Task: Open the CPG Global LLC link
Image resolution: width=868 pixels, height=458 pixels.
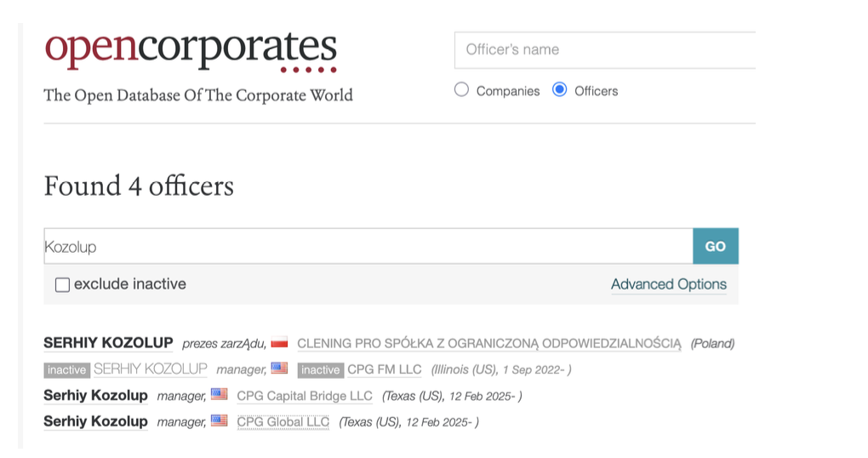Action: (283, 421)
